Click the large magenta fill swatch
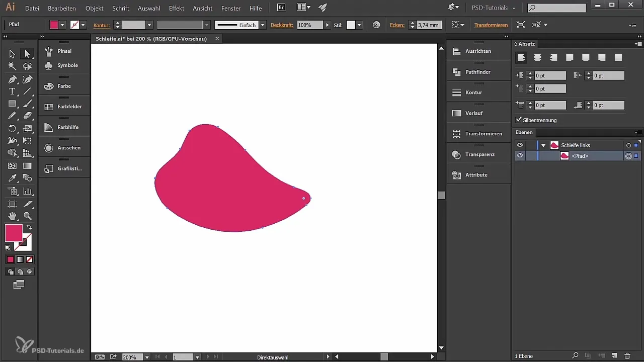Image resolution: width=644 pixels, height=362 pixels. tap(14, 233)
